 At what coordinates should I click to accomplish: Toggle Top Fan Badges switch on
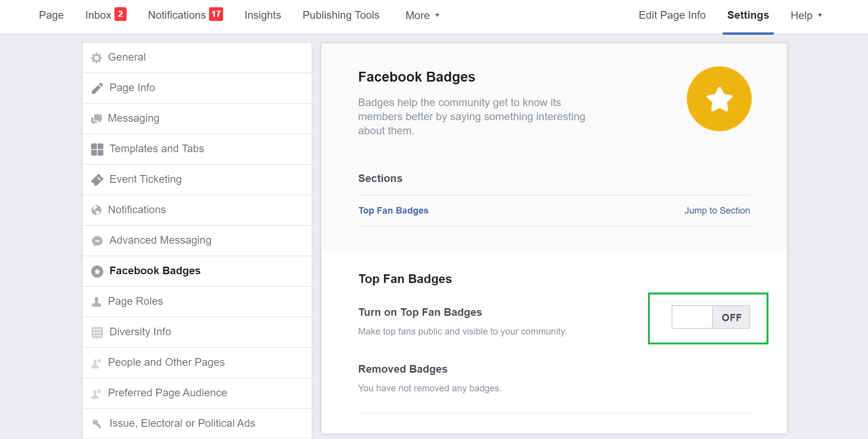pos(710,317)
